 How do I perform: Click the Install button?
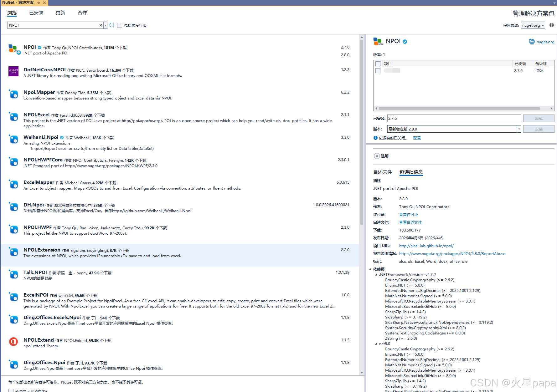[x=539, y=129]
